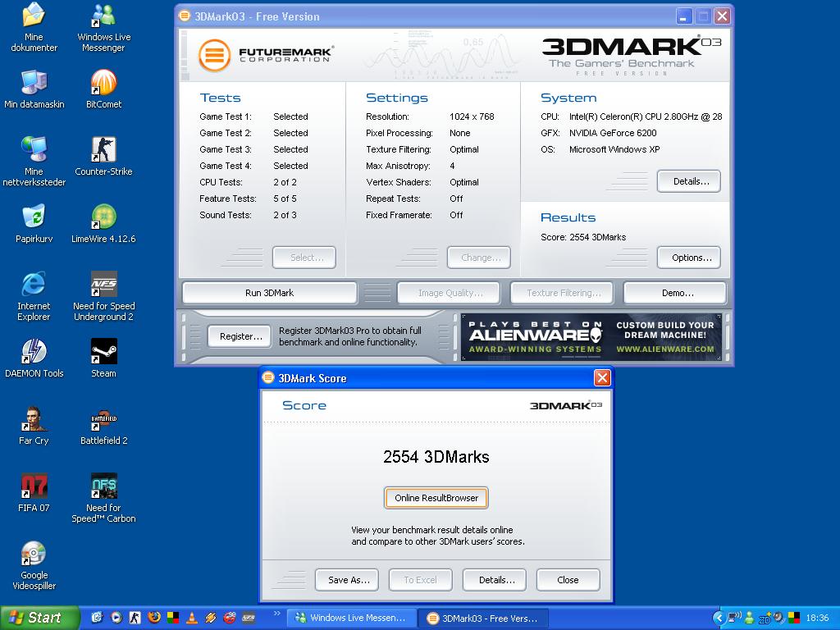Click the Firefox icon in Quick Launch

154,618
